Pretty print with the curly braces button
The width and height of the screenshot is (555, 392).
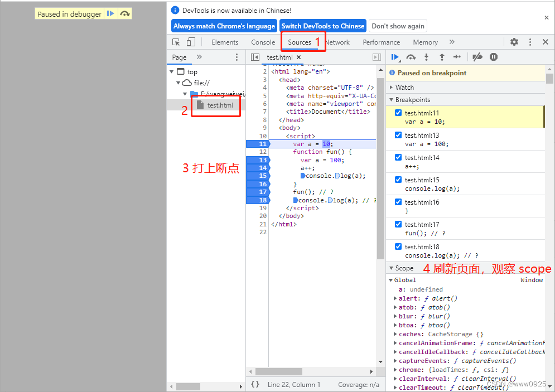[255, 384]
